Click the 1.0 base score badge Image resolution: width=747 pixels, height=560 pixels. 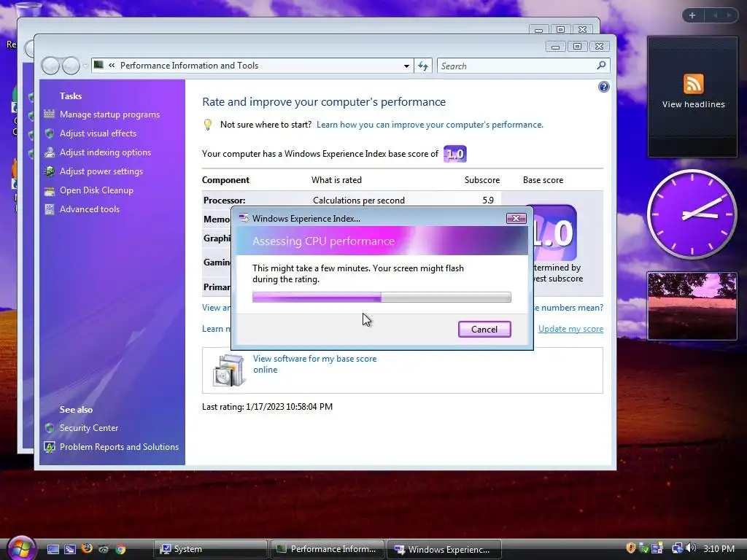tap(455, 154)
